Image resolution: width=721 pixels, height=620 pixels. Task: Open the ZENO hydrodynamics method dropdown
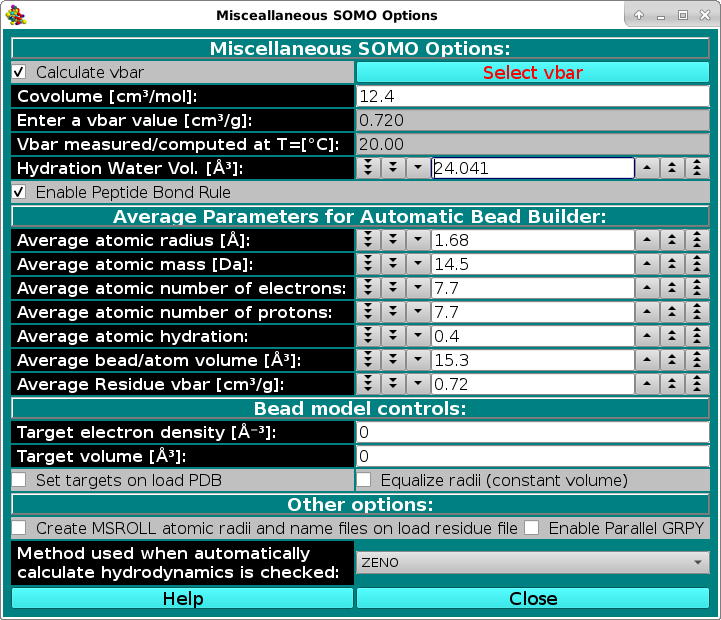[x=533, y=563]
